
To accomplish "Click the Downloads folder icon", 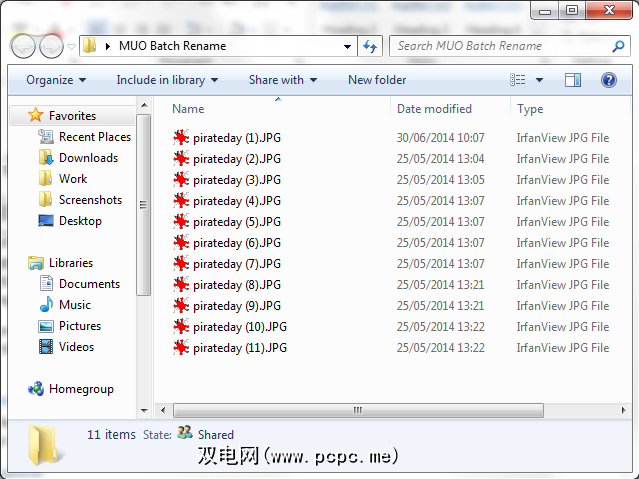I will click(46, 158).
